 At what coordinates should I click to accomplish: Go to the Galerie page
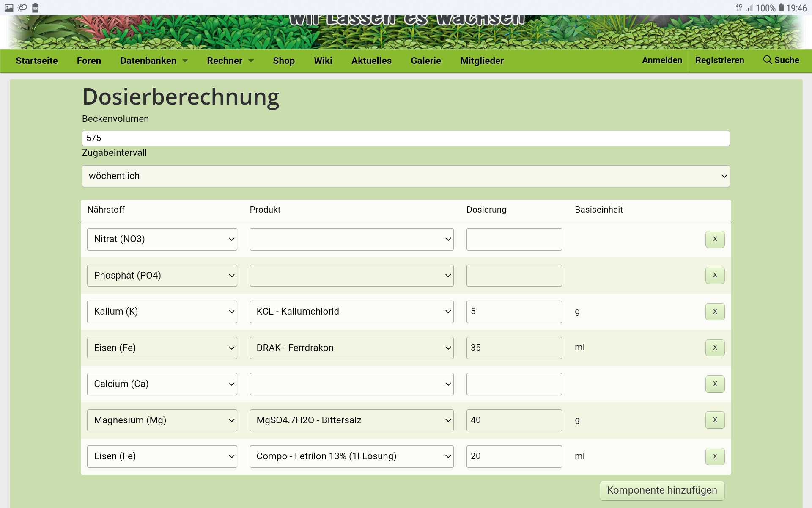click(425, 61)
